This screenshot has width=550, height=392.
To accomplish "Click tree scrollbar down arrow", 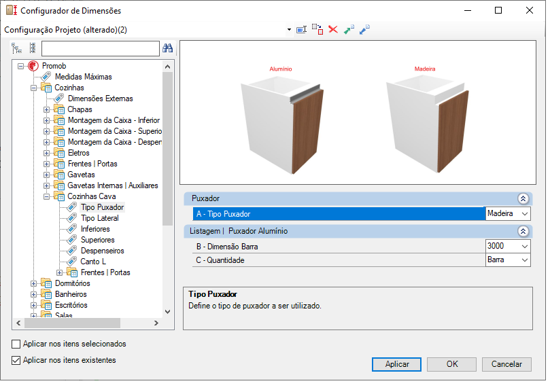I will [x=168, y=312].
